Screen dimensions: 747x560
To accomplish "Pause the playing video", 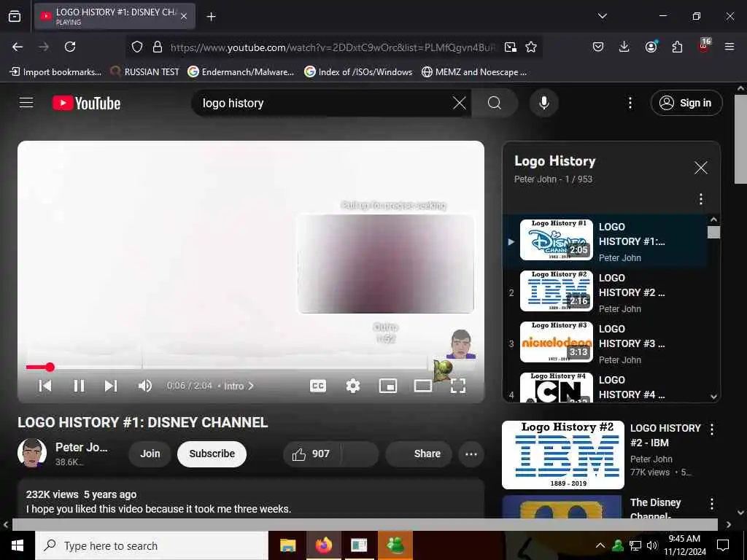I will click(x=79, y=386).
